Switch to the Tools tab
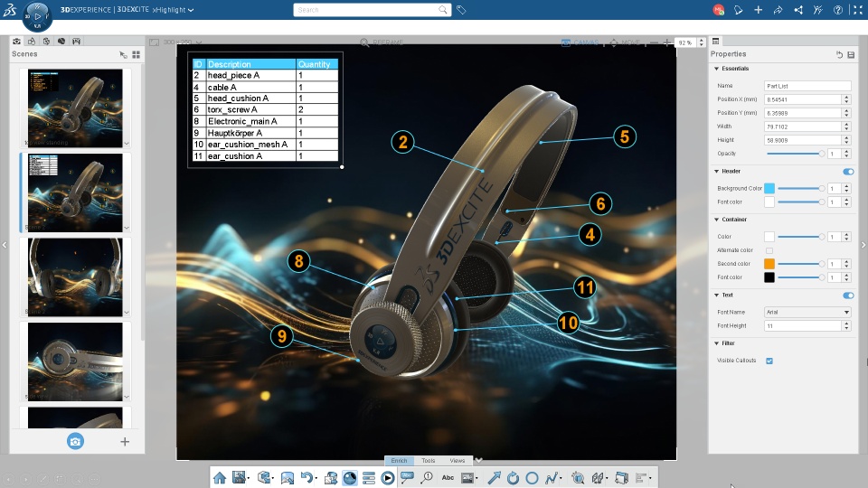The width and height of the screenshot is (868, 488). coord(429,460)
